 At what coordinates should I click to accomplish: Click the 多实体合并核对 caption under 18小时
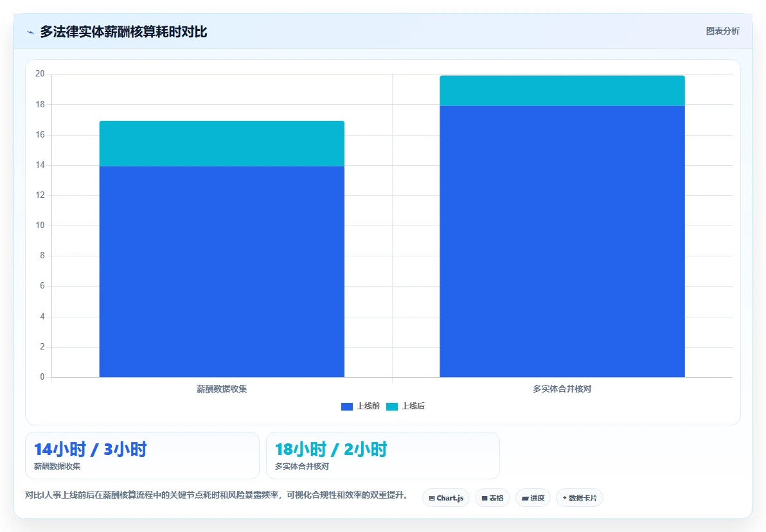click(302, 466)
